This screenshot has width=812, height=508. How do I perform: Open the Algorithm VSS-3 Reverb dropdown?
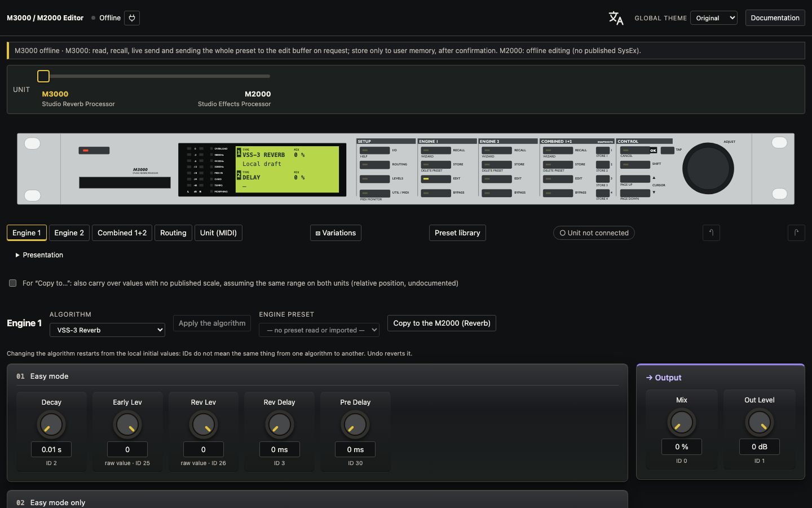pyautogui.click(x=107, y=330)
